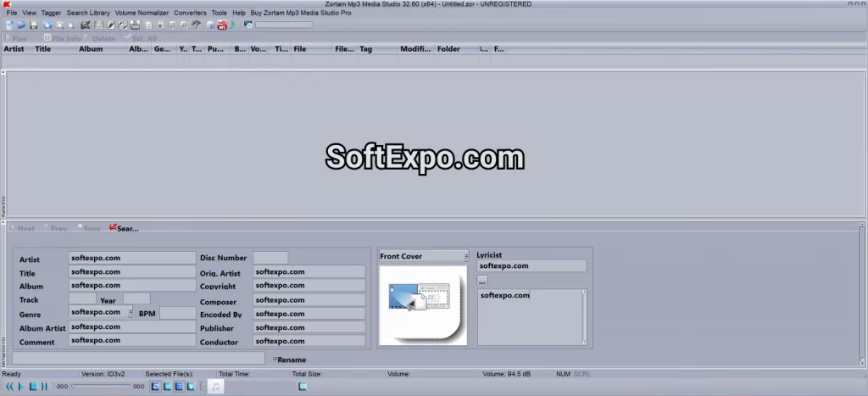Click the small magnifier search icon
Image resolution: width=868 pixels, height=396 pixels.
coord(71,25)
